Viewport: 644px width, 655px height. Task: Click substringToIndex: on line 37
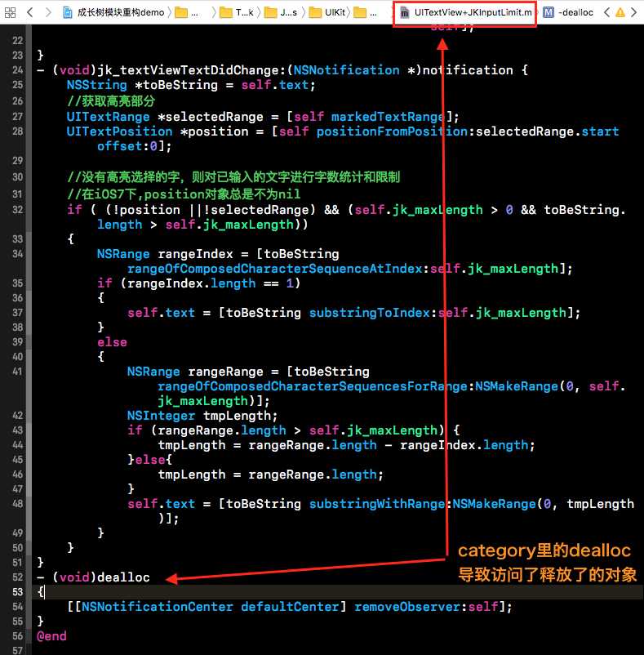click(373, 313)
